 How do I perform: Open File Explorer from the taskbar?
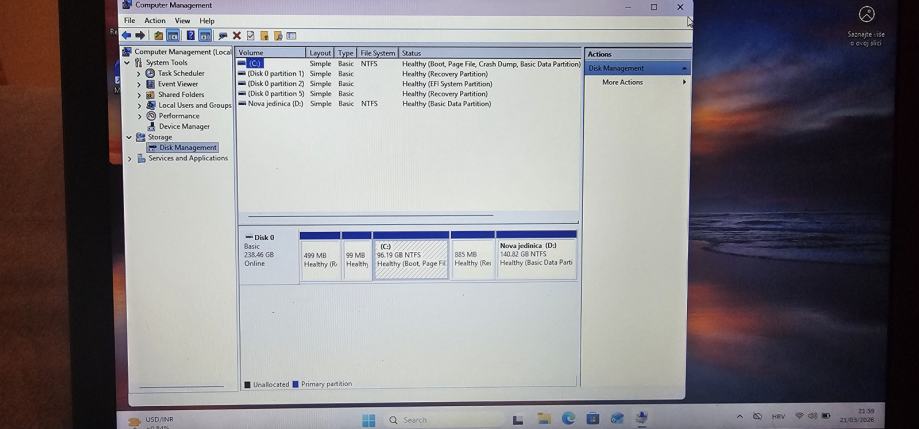544,419
